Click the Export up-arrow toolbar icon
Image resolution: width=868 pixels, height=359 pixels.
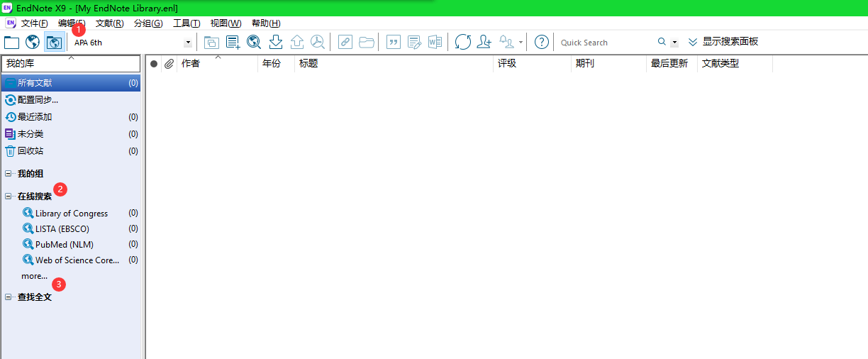click(297, 42)
